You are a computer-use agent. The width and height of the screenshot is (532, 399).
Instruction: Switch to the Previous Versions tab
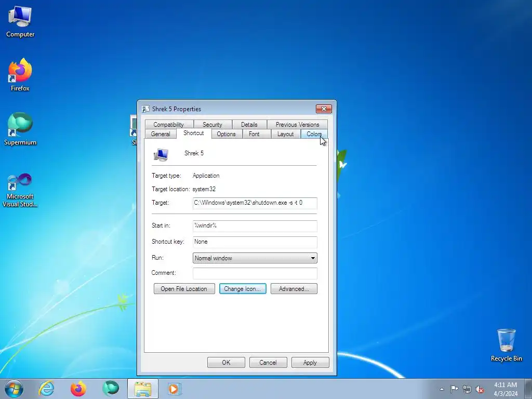(297, 125)
